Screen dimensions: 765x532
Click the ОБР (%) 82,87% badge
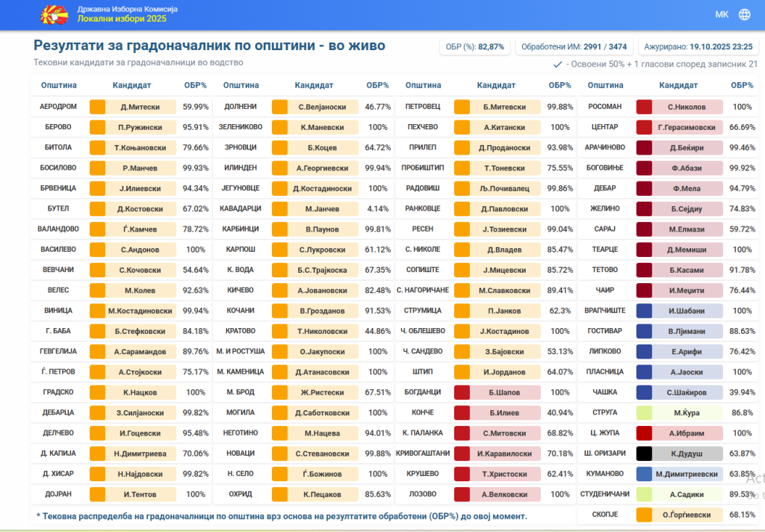point(474,46)
